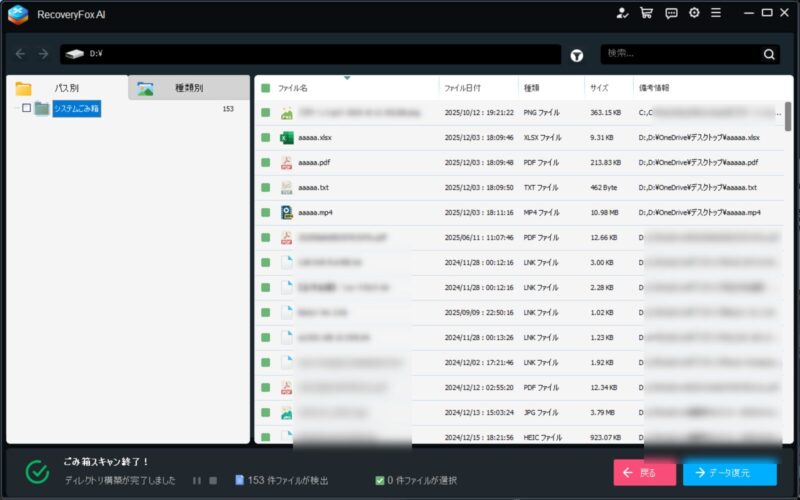Toggle the select-all checkbox in header
800x500 pixels.
click(266, 88)
